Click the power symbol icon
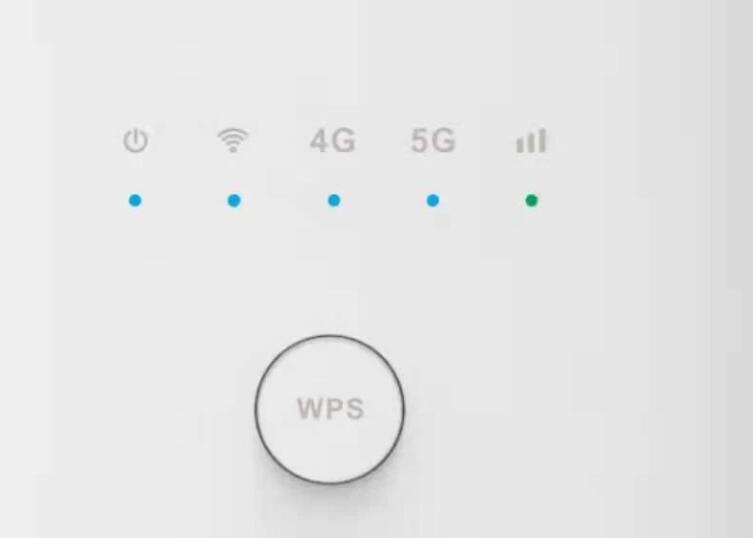Screen dimensions: 753x538 click(x=135, y=141)
